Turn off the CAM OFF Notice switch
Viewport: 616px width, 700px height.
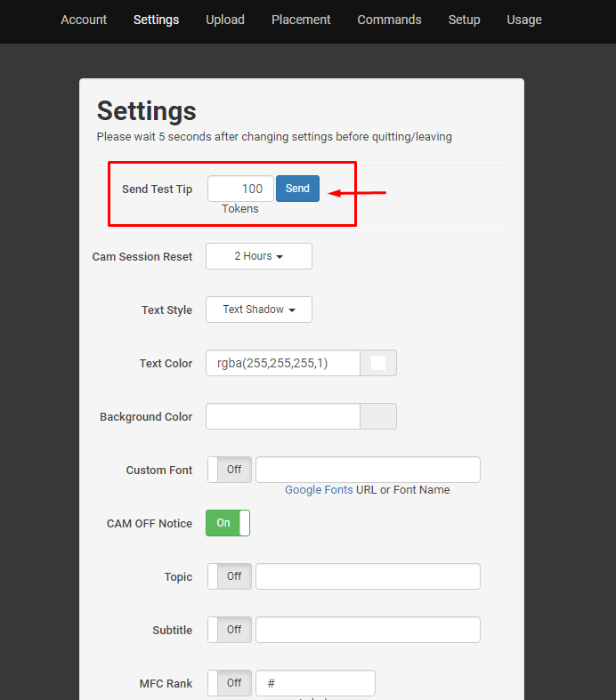[228, 523]
